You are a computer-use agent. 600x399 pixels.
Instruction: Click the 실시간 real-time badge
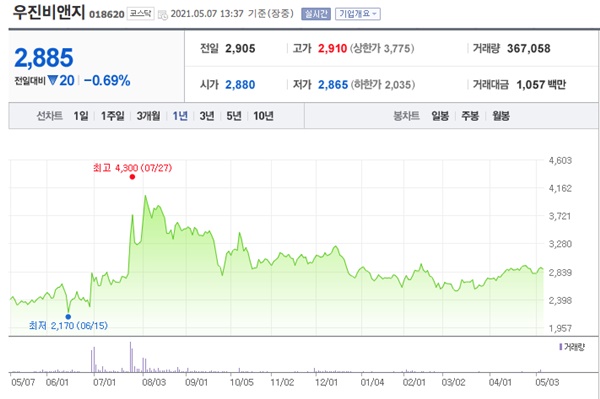pyautogui.click(x=316, y=14)
